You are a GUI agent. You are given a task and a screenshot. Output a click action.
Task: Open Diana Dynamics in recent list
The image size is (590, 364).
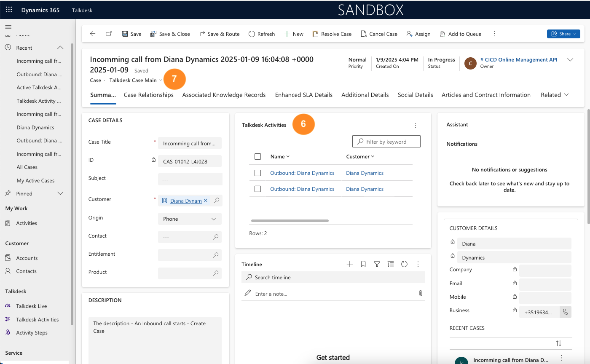(x=35, y=127)
